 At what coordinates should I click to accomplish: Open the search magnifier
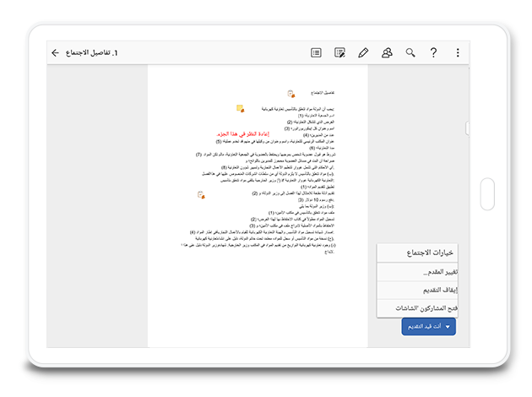click(410, 52)
